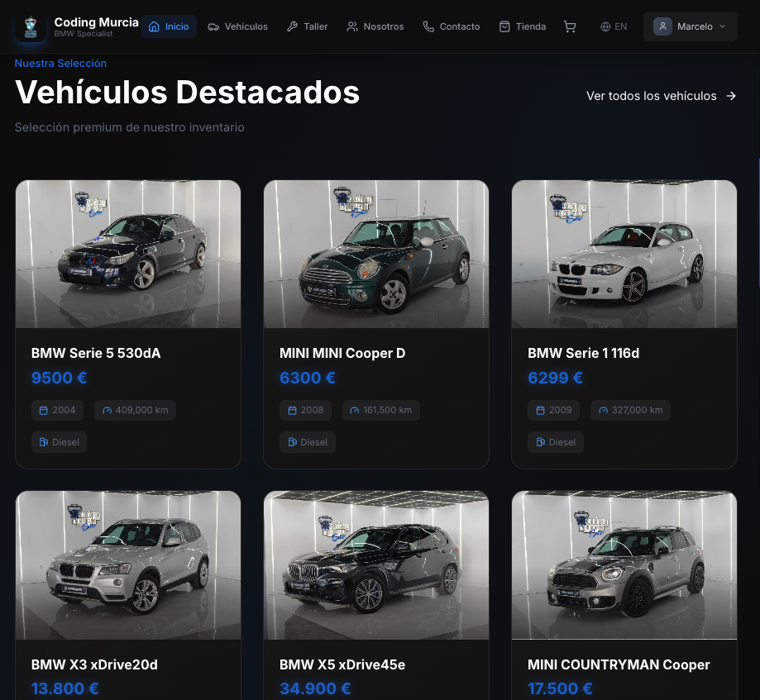Click the white BMW Serie 1 photo
Screen dimensions: 760x700
624,255
